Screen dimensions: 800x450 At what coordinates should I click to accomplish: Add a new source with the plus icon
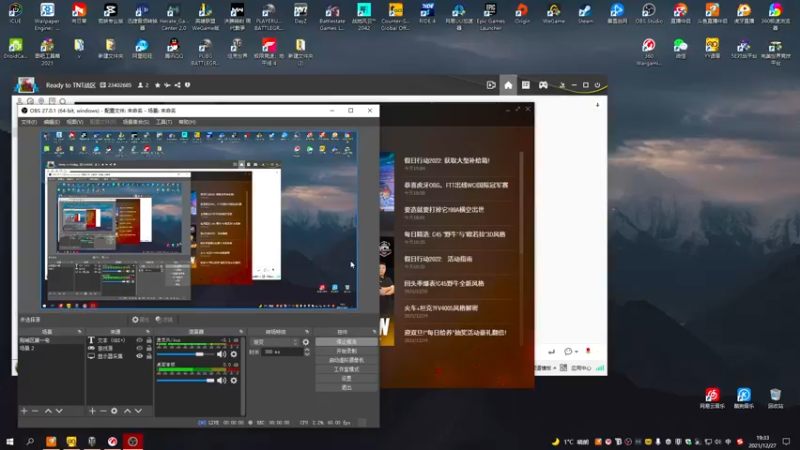click(x=92, y=411)
